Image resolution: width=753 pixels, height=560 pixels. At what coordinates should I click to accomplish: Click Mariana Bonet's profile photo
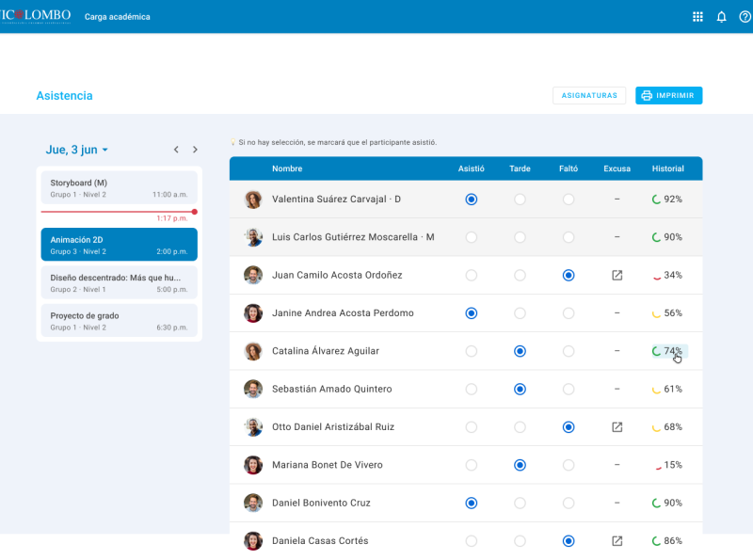(x=252, y=464)
